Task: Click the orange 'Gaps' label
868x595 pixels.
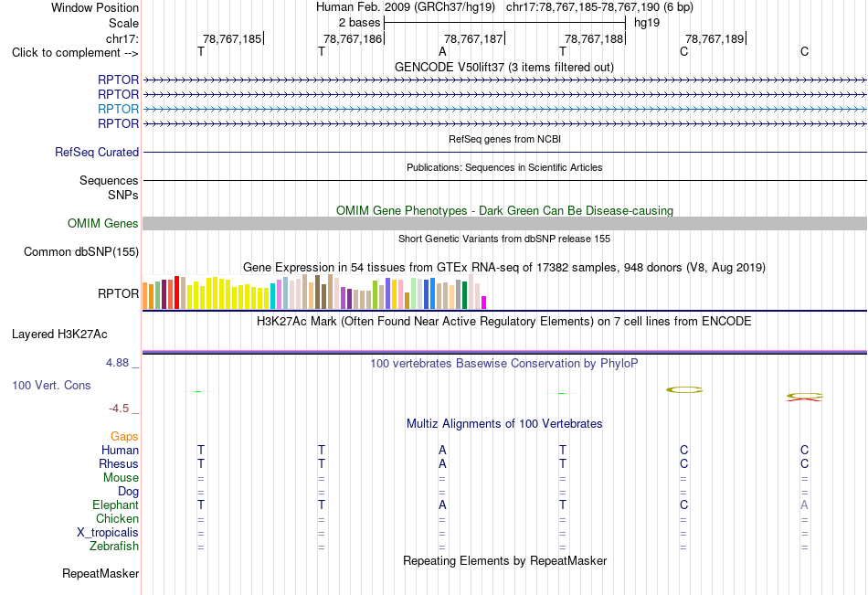Action: (124, 437)
